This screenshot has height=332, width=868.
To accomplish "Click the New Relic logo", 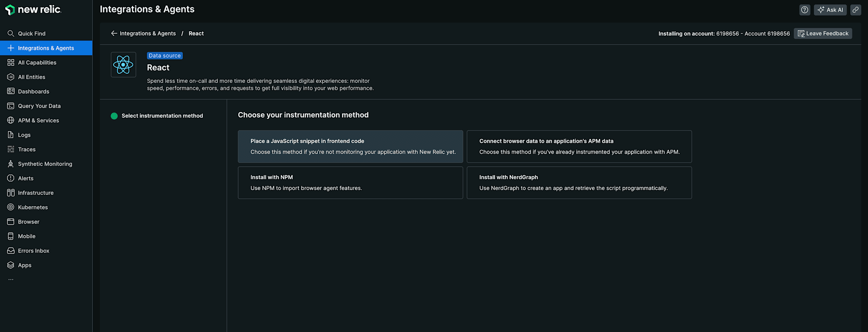I will (x=33, y=10).
